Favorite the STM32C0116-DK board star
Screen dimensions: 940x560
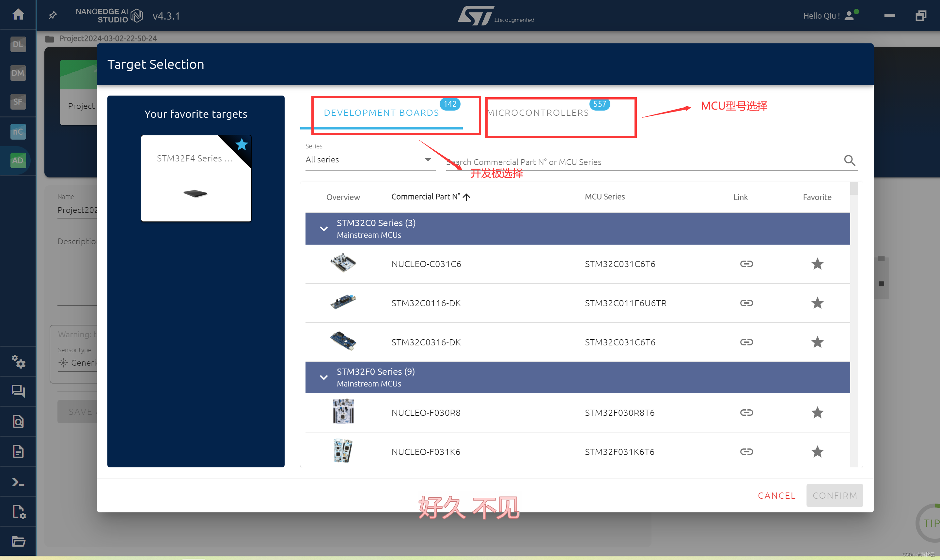point(817,303)
